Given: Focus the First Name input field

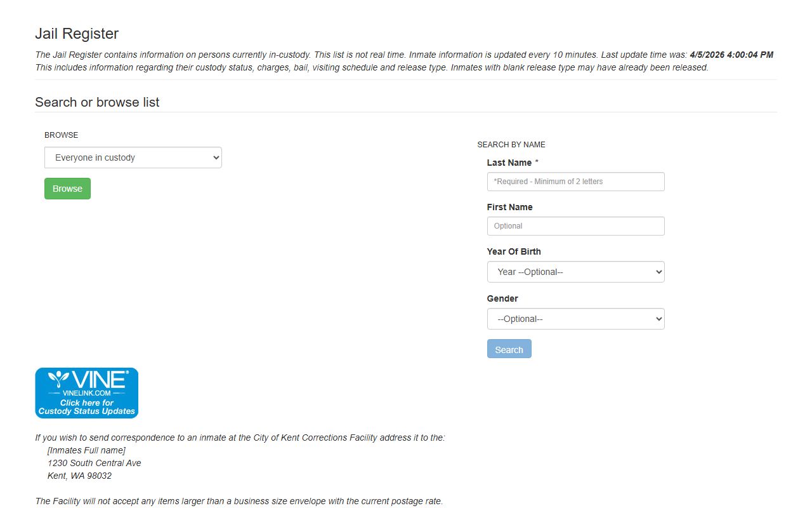Looking at the screenshot, I should [576, 226].
